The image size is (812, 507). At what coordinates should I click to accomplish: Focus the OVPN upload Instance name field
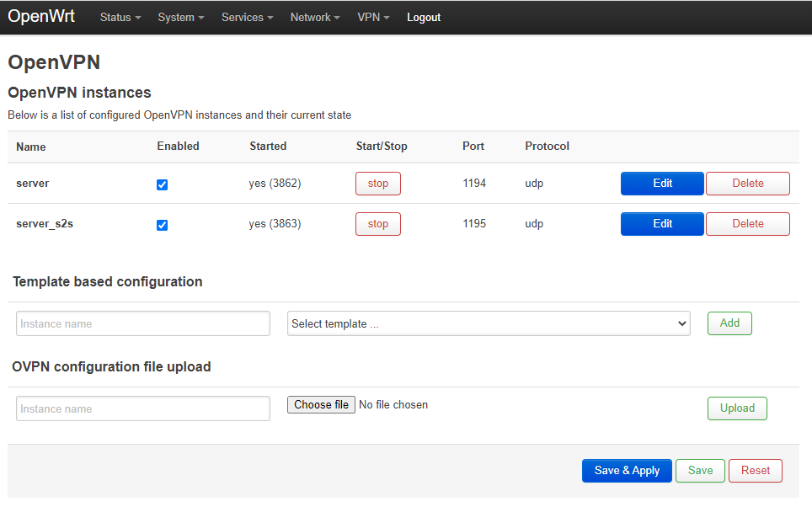[143, 408]
